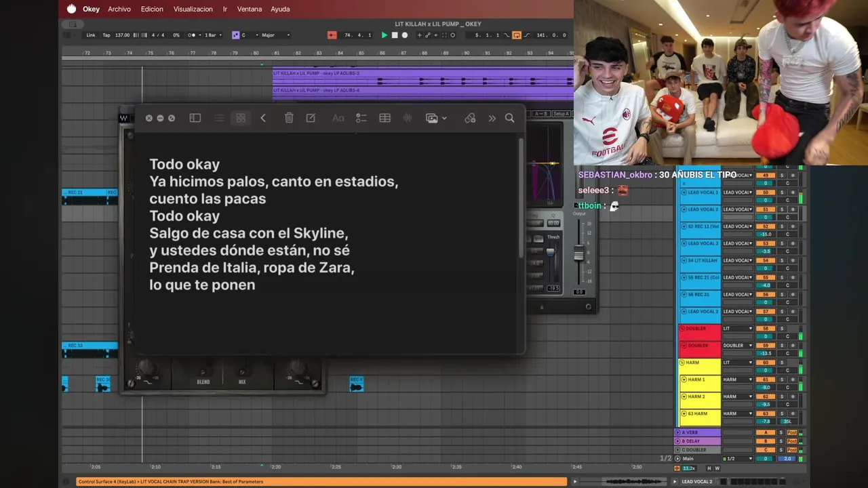This screenshot has height=488, width=868.
Task: Click the Tap tempo button
Action: click(x=106, y=35)
